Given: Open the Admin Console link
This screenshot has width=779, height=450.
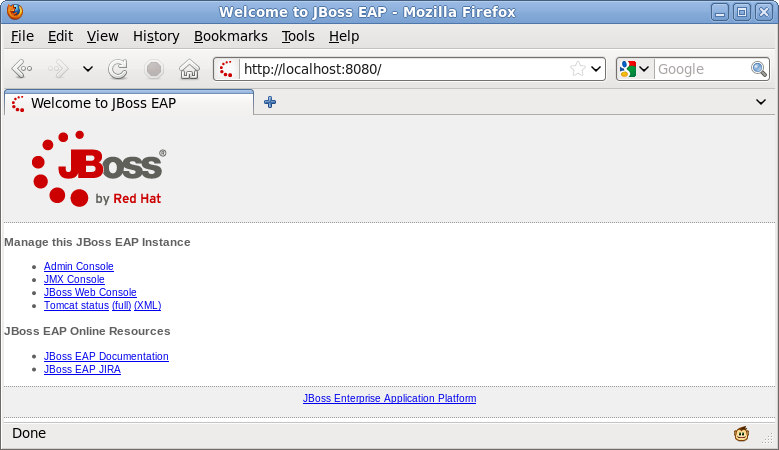Looking at the screenshot, I should pyautogui.click(x=78, y=266).
